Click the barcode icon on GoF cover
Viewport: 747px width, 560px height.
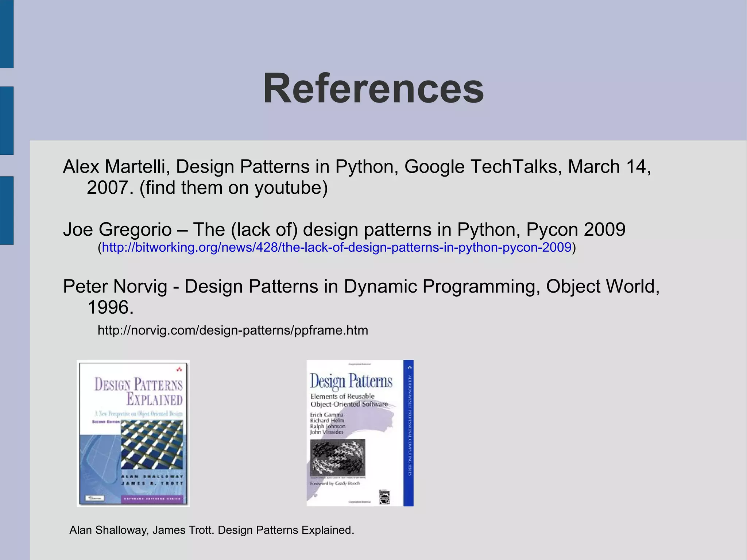(x=384, y=497)
